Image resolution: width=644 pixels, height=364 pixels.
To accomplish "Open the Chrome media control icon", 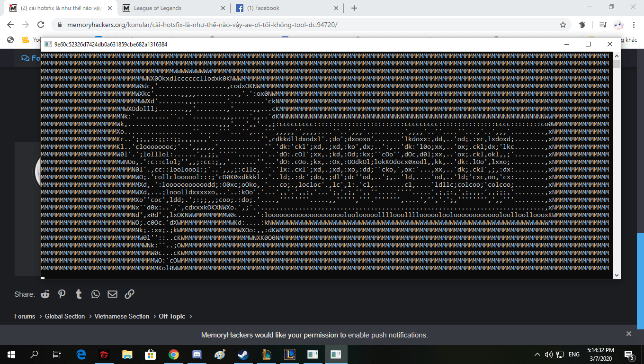I will pos(603,25).
